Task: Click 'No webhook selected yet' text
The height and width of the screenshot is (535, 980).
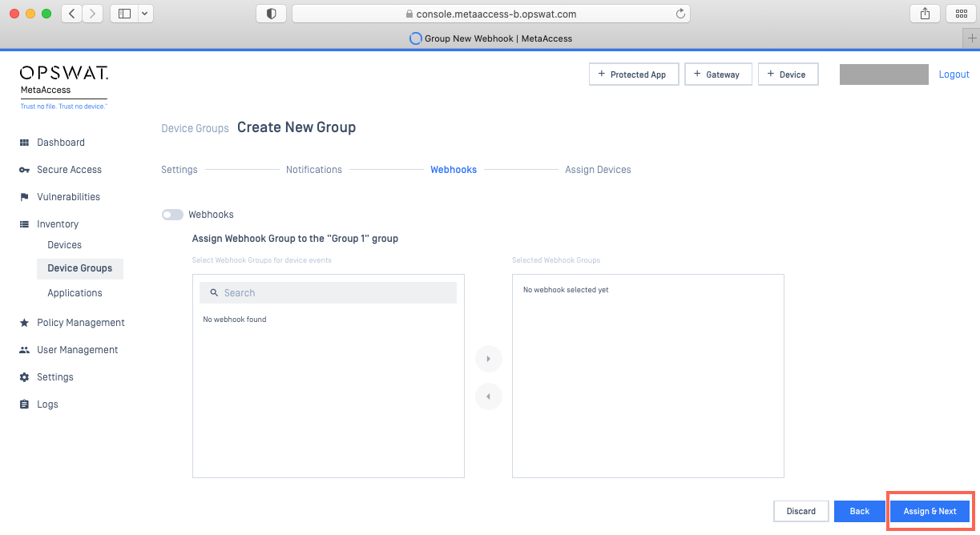Action: (x=566, y=290)
